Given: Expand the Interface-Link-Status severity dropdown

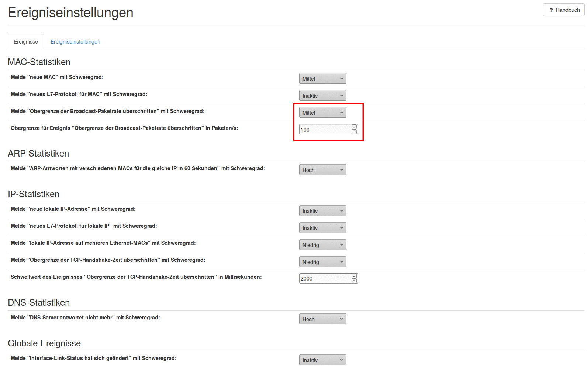Looking at the screenshot, I should [x=322, y=360].
